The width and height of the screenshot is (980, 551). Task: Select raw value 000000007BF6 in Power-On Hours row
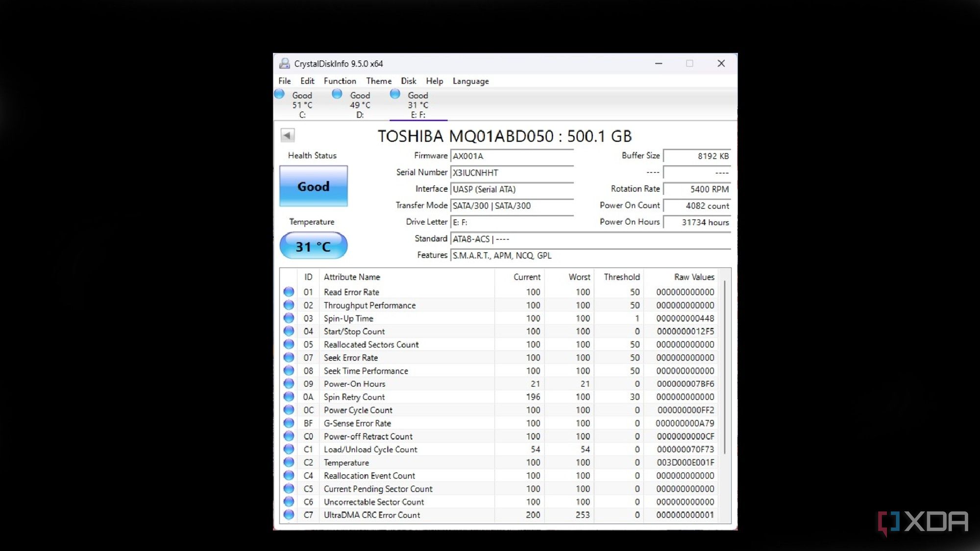click(686, 384)
